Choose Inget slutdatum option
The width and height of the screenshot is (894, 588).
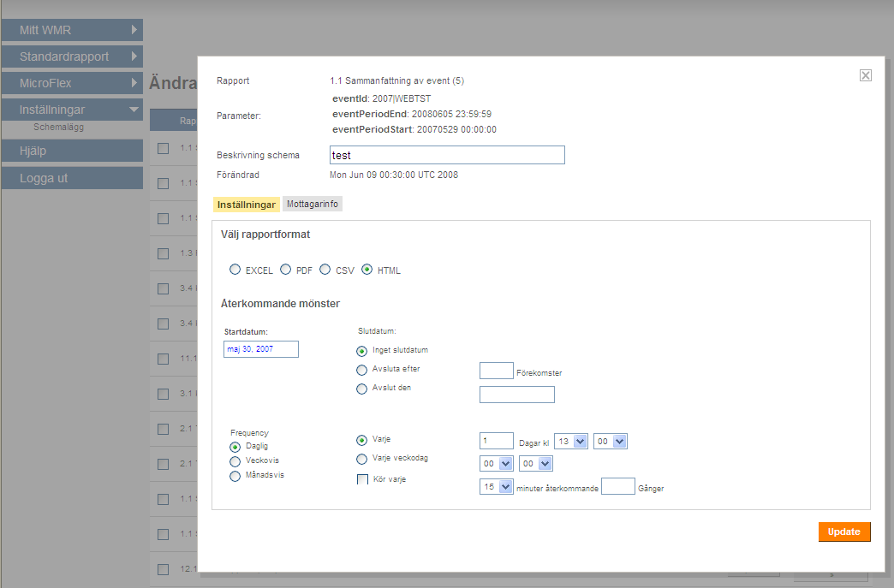(361, 351)
